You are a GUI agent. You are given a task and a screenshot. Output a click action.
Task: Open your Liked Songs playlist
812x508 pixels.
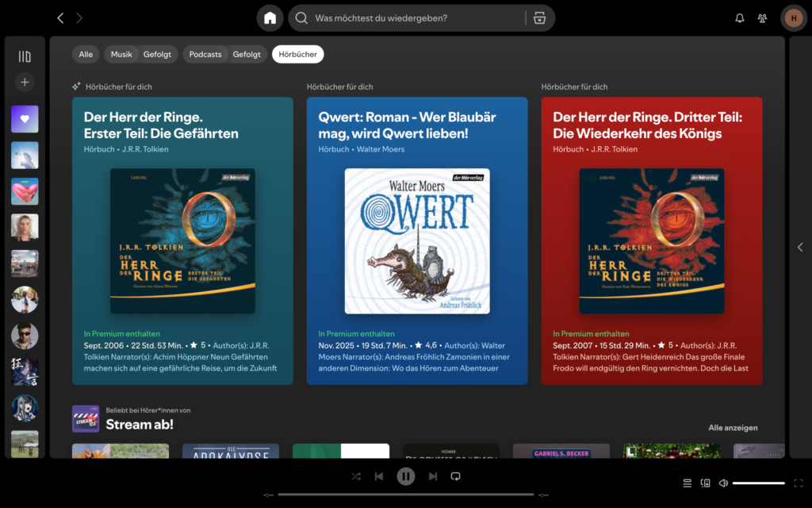pyautogui.click(x=24, y=118)
